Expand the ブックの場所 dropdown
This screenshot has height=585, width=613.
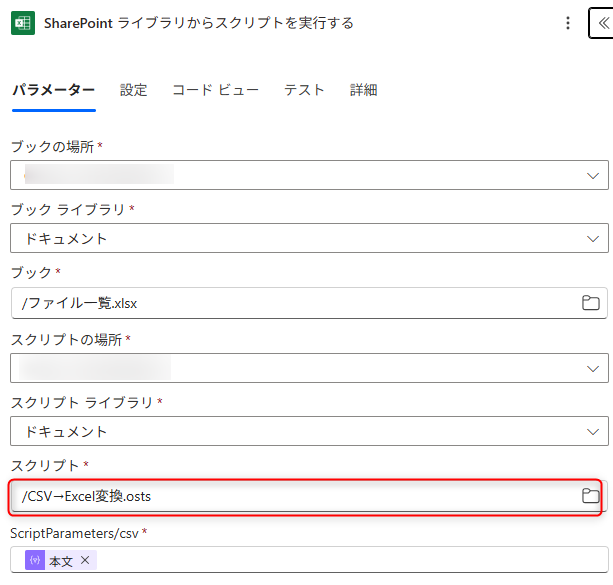click(x=593, y=176)
